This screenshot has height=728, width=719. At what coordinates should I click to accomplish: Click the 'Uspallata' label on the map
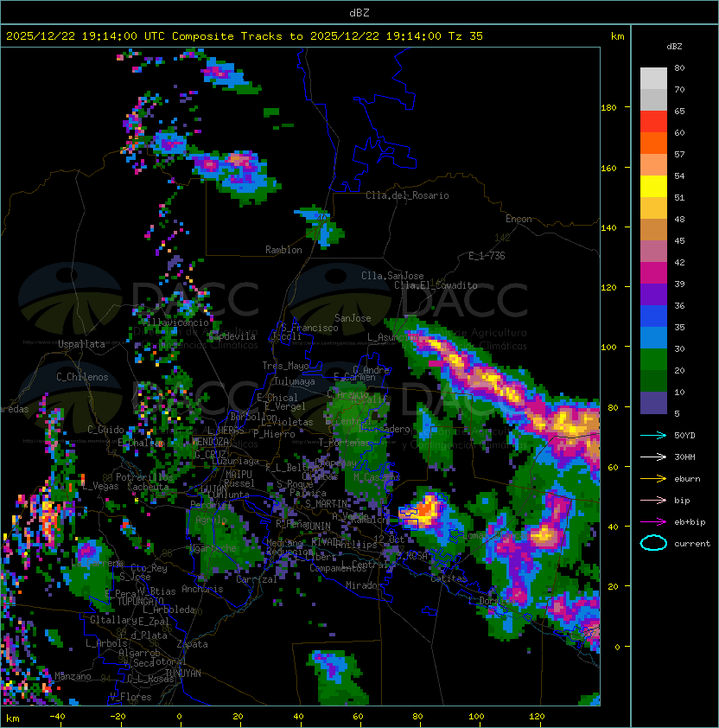point(81,344)
